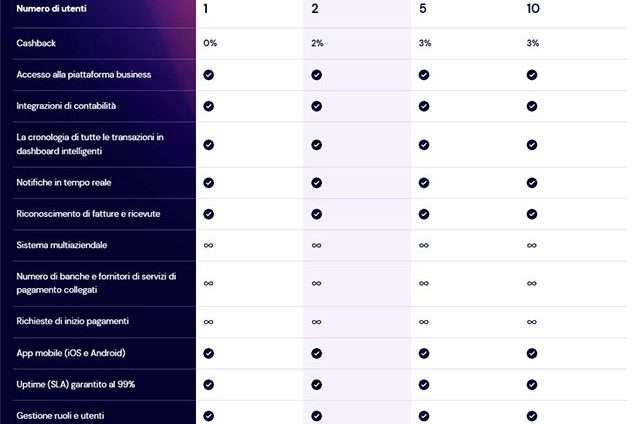Viewport: 640px width, 424px height.
Task: Select the 2 users column header
Action: pos(316,9)
